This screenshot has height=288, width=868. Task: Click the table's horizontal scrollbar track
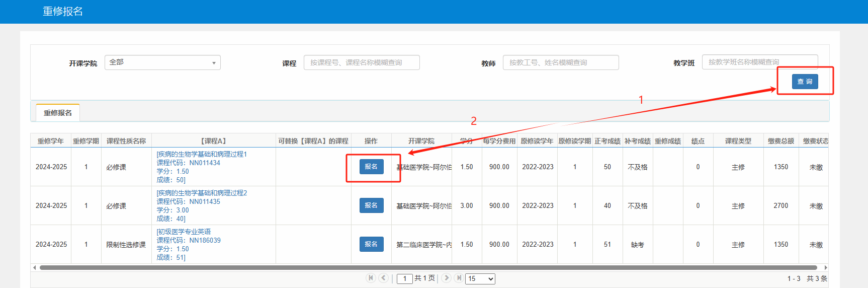pyautogui.click(x=427, y=267)
